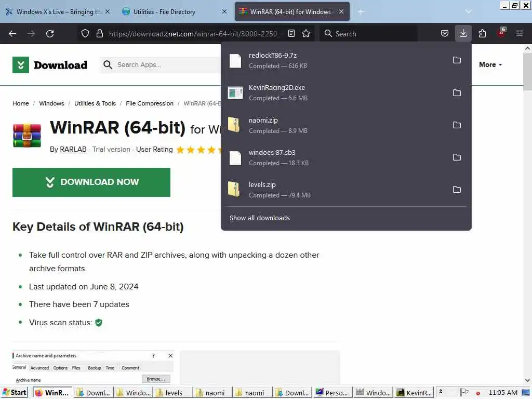532x399 pixels.
Task: Click the Windows breadcrumb link
Action: point(51,103)
